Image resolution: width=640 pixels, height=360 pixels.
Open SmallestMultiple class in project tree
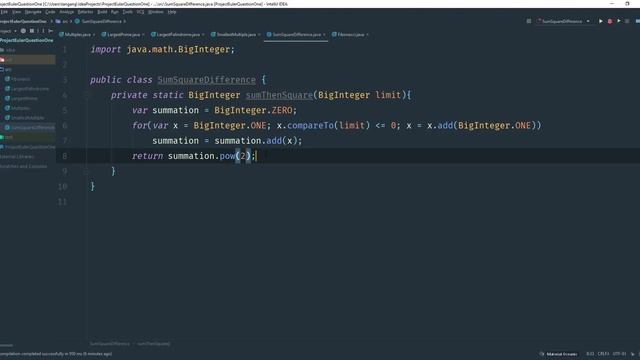pos(25,118)
